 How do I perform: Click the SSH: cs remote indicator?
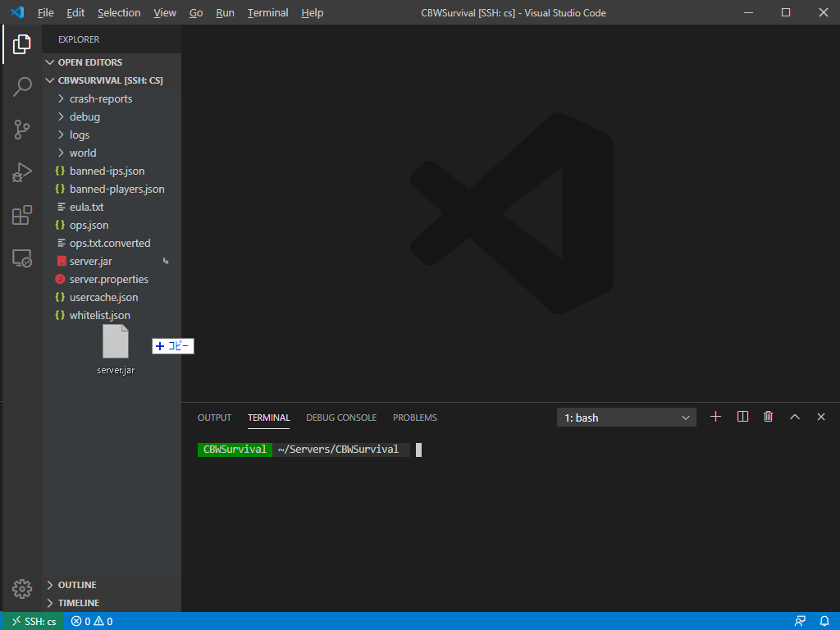(33, 621)
